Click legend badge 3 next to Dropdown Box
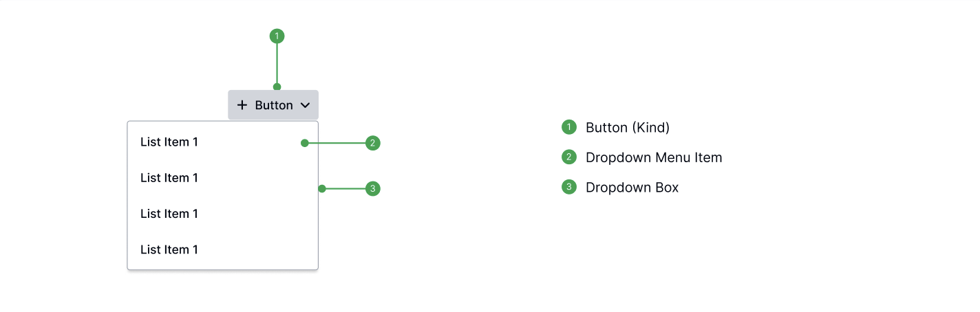980x312 pixels. (568, 187)
